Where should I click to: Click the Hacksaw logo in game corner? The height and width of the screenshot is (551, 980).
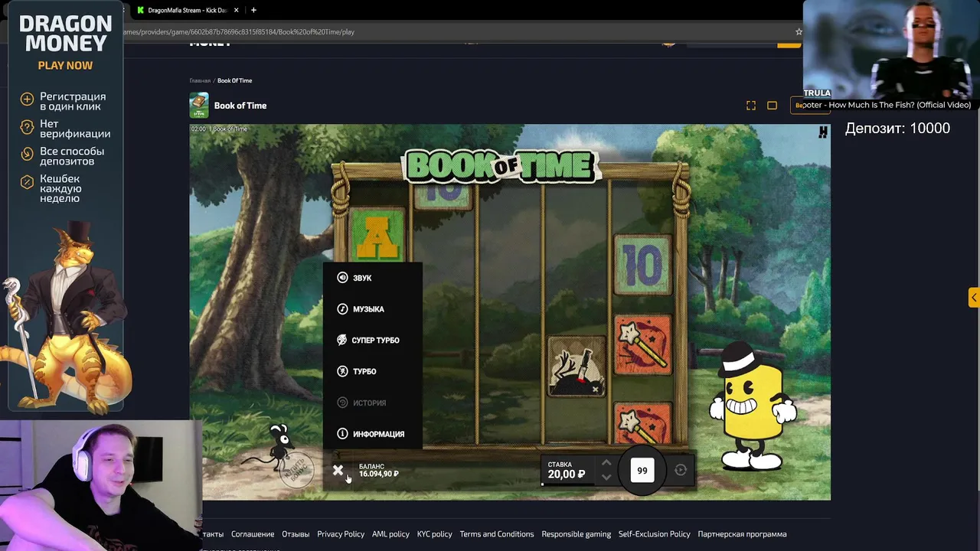822,132
